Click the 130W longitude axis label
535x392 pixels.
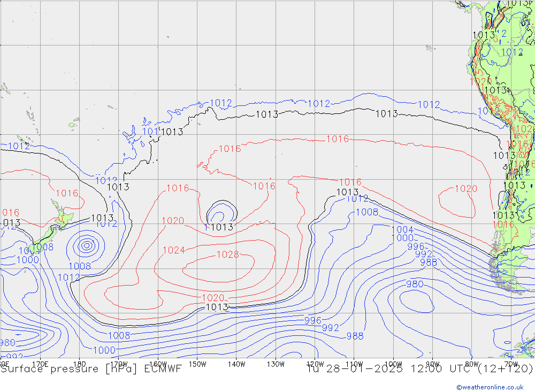276,364
